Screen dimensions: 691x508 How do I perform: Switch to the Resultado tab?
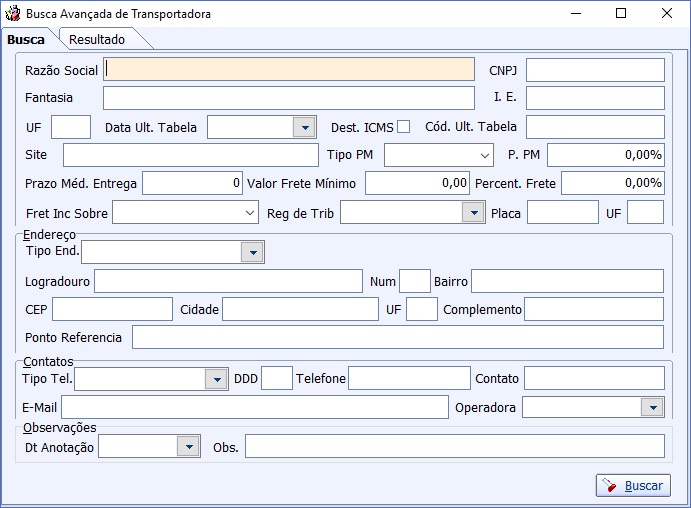pos(97,40)
